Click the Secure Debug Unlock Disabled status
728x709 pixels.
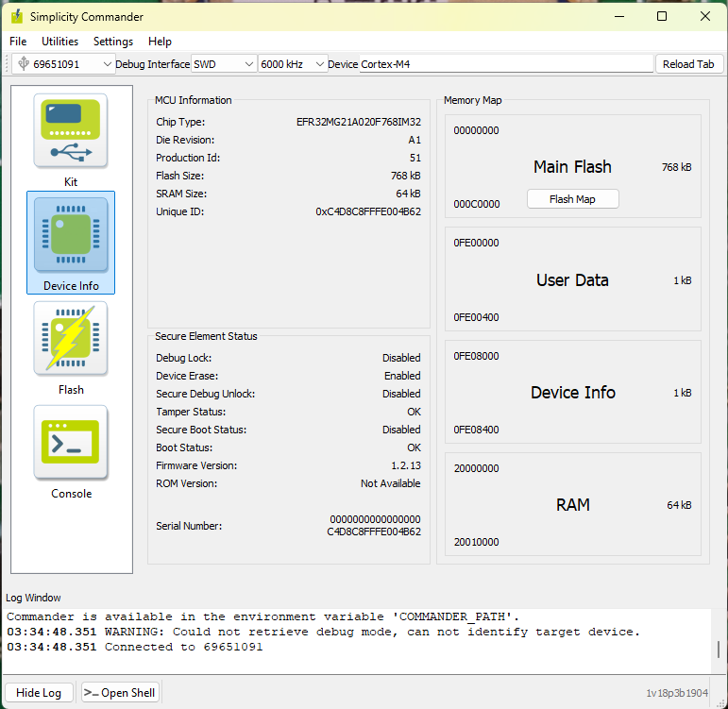tap(401, 394)
